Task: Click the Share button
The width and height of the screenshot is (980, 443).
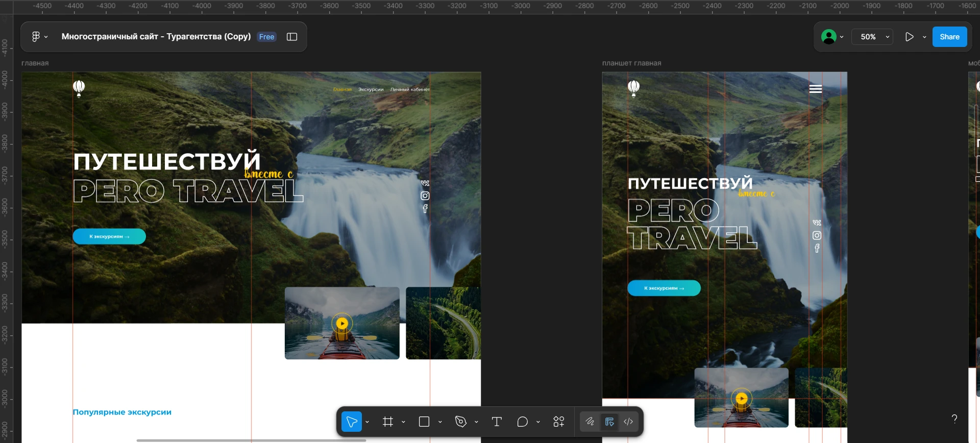Action: point(949,37)
